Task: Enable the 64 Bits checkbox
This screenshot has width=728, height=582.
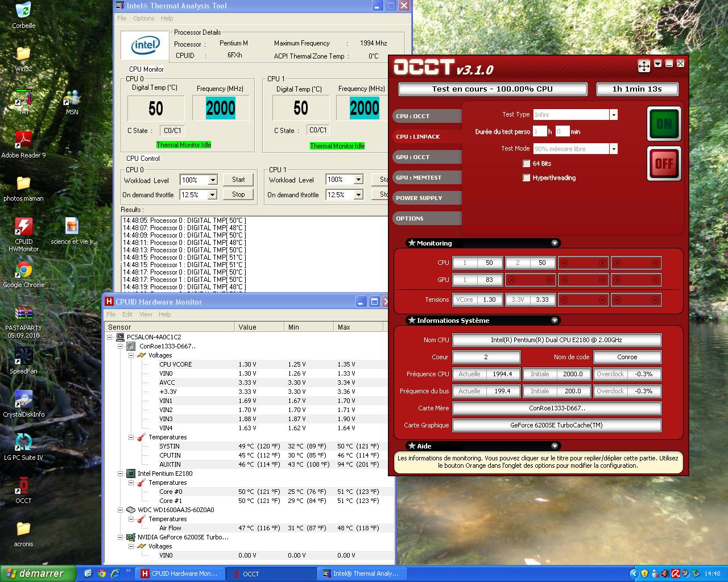Action: coord(527,164)
